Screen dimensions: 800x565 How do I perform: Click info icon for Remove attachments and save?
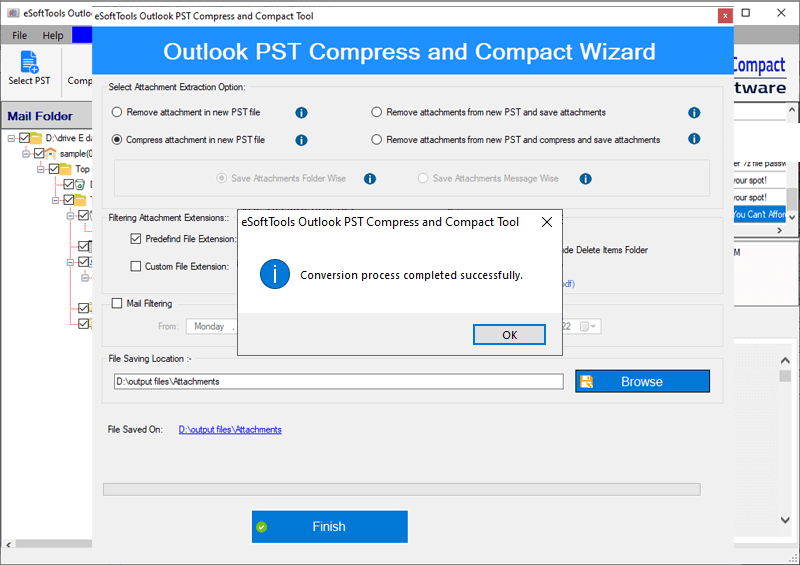[694, 113]
